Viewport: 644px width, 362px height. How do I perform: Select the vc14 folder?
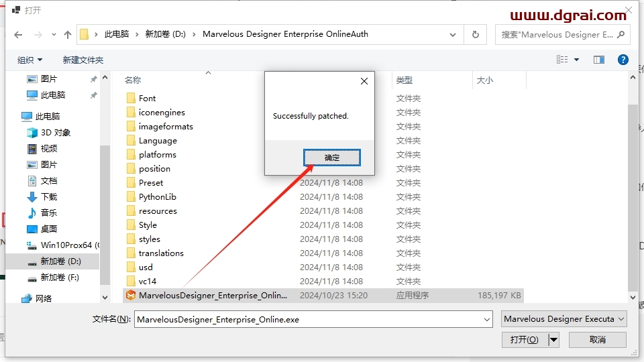[x=148, y=281]
